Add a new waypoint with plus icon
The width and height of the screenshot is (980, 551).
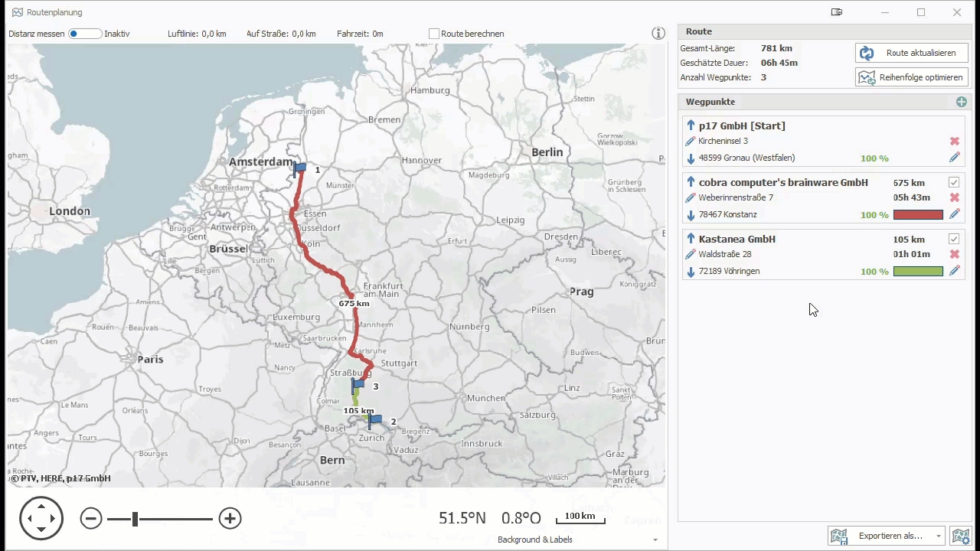pos(962,102)
